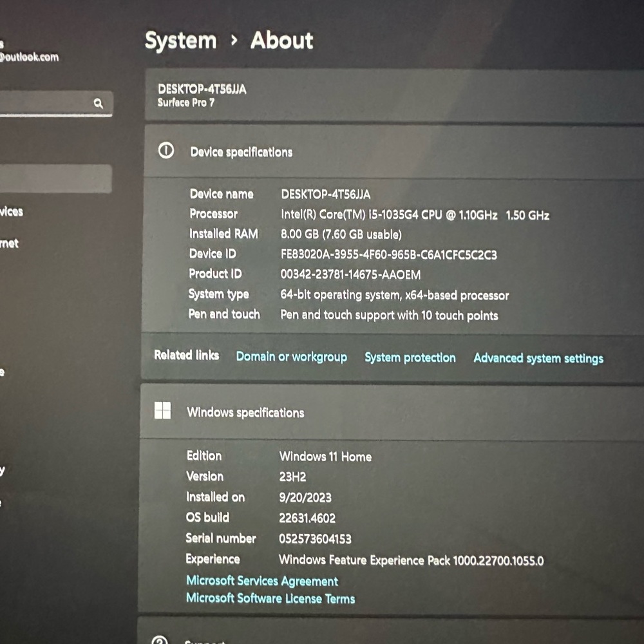Click the Serial number label

[220, 538]
